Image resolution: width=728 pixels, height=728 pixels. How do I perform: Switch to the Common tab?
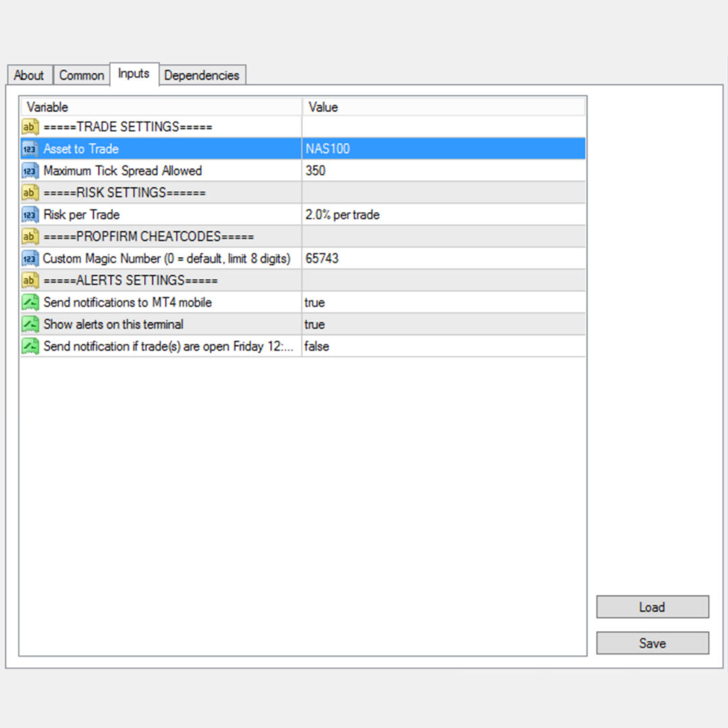pos(82,76)
